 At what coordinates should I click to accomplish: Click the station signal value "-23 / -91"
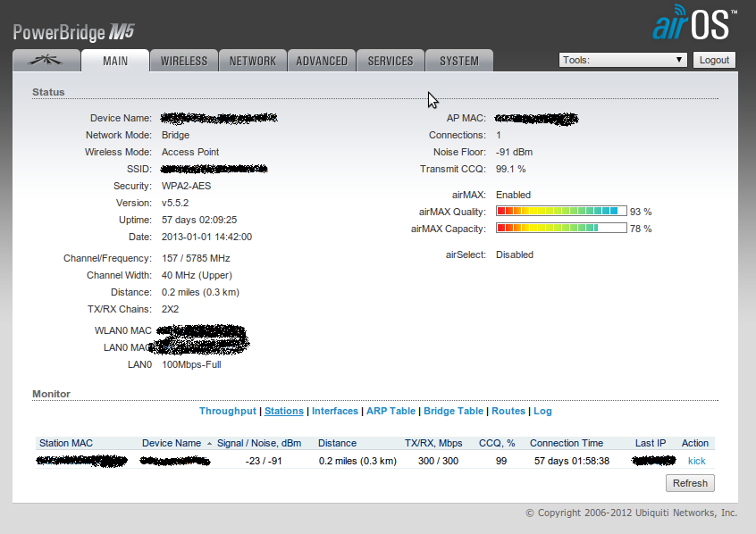coord(264,462)
